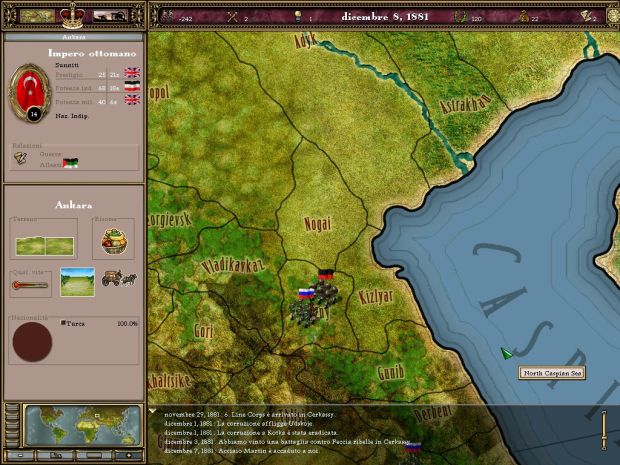This screenshot has height=465, width=620.
Task: Select the Gori province label
Action: [x=203, y=331]
